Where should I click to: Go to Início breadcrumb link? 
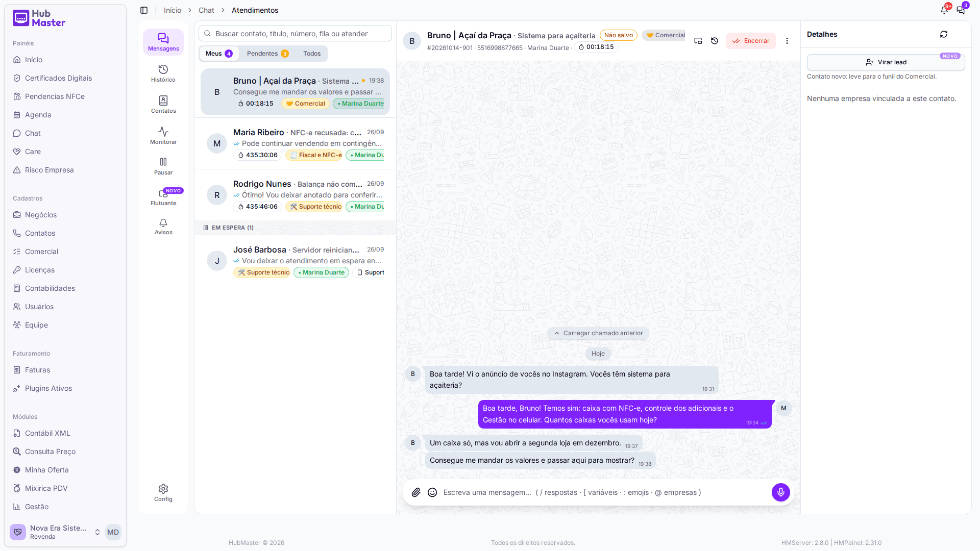coord(173,10)
